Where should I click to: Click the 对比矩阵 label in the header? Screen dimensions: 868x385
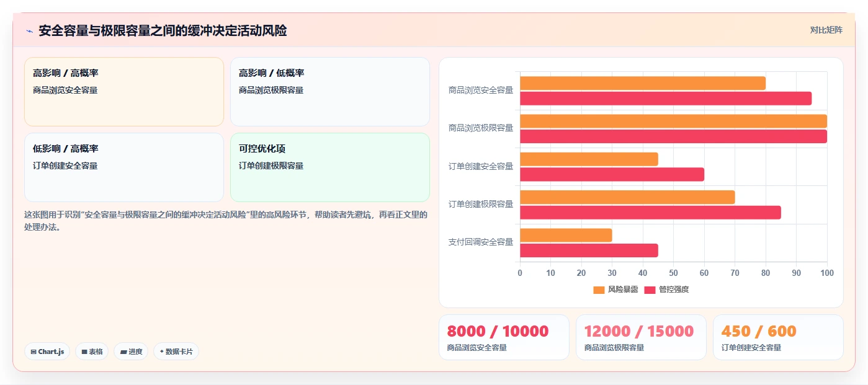[826, 30]
